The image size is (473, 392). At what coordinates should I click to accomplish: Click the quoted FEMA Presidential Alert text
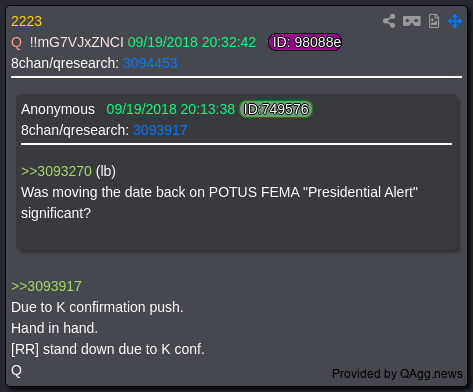click(x=219, y=203)
